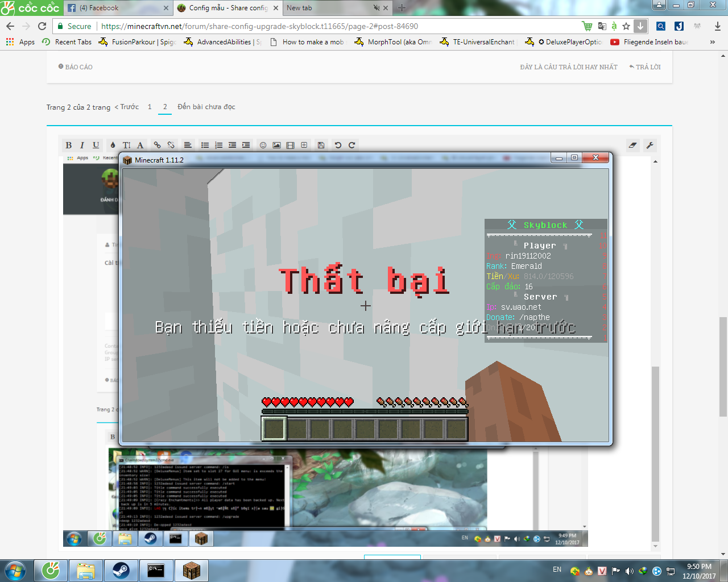Insert a link in the editor
The width and height of the screenshot is (728, 582).
157,145
